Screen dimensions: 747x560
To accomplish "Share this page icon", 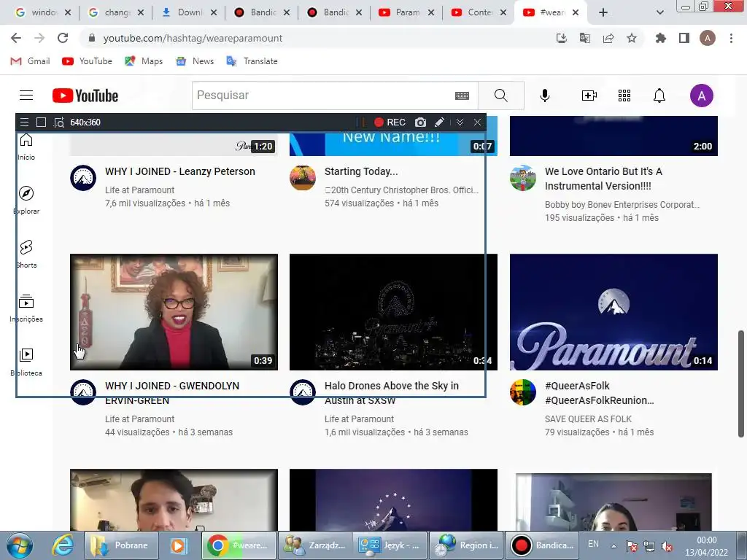I will click(608, 38).
